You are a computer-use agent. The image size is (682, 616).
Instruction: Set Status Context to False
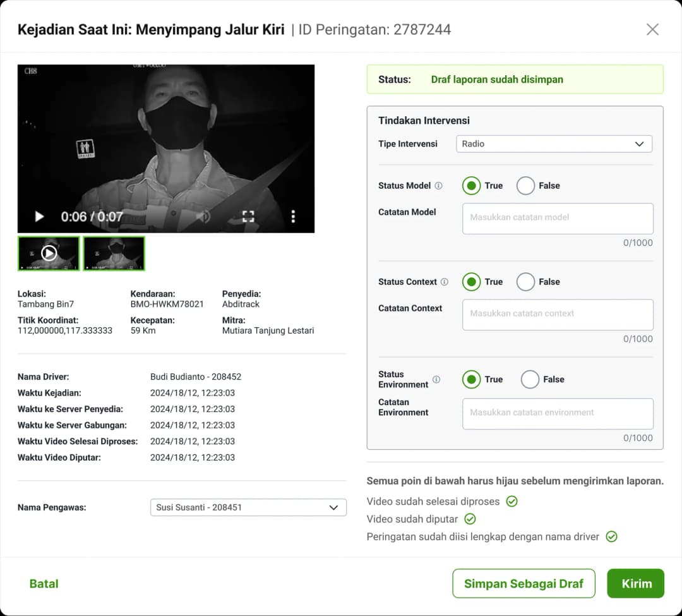[525, 282]
